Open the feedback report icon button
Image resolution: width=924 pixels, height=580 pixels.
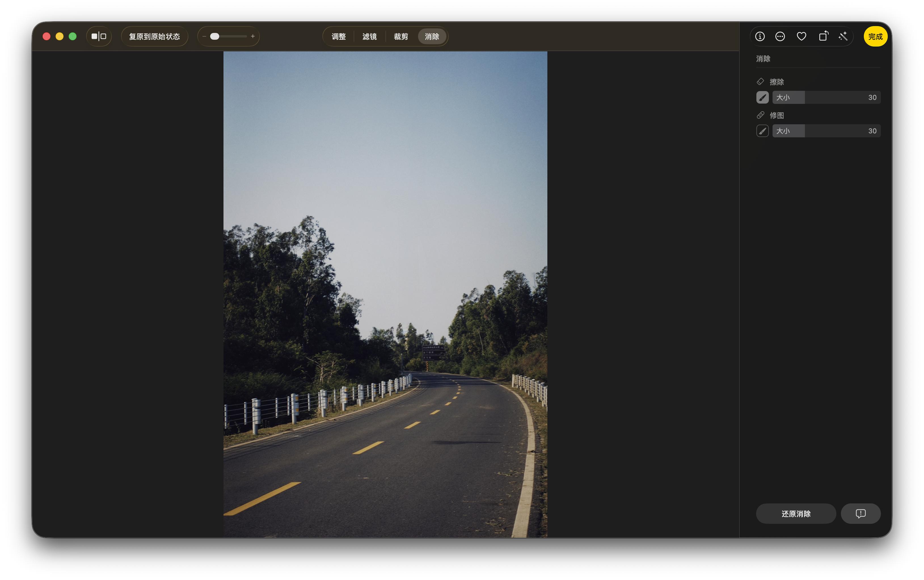click(860, 514)
